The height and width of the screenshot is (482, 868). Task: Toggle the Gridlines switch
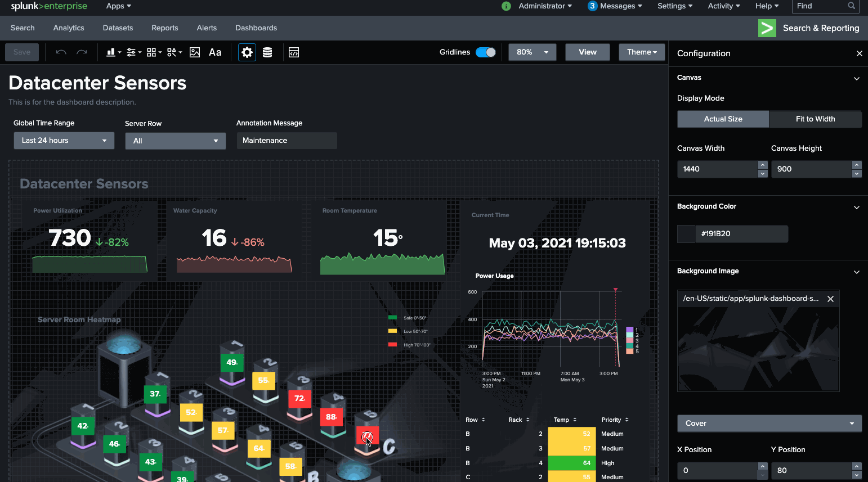(485, 52)
